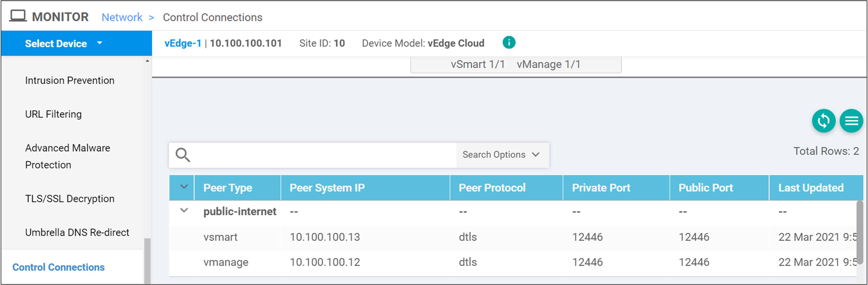Open the Network breadcrumb menu item
The width and height of the screenshot is (868, 285).
click(122, 17)
